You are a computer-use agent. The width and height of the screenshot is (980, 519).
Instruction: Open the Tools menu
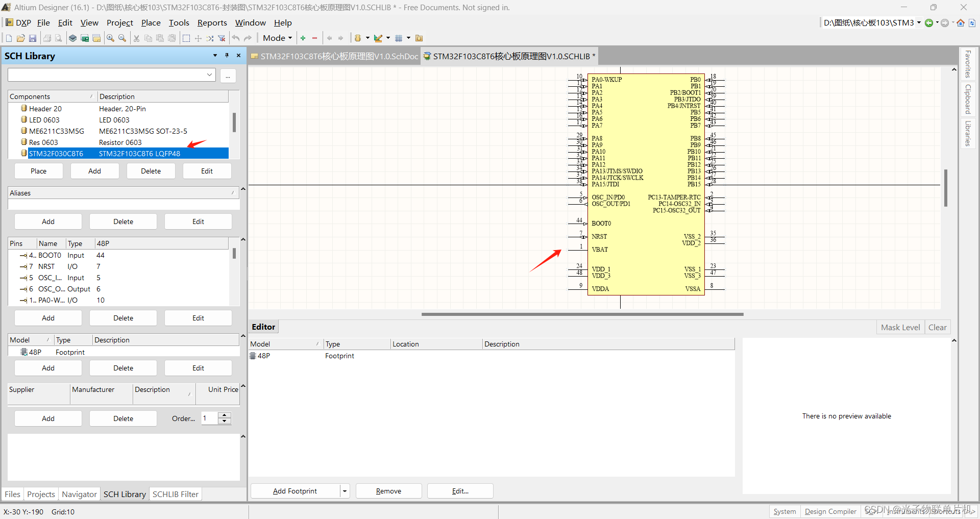(179, 23)
